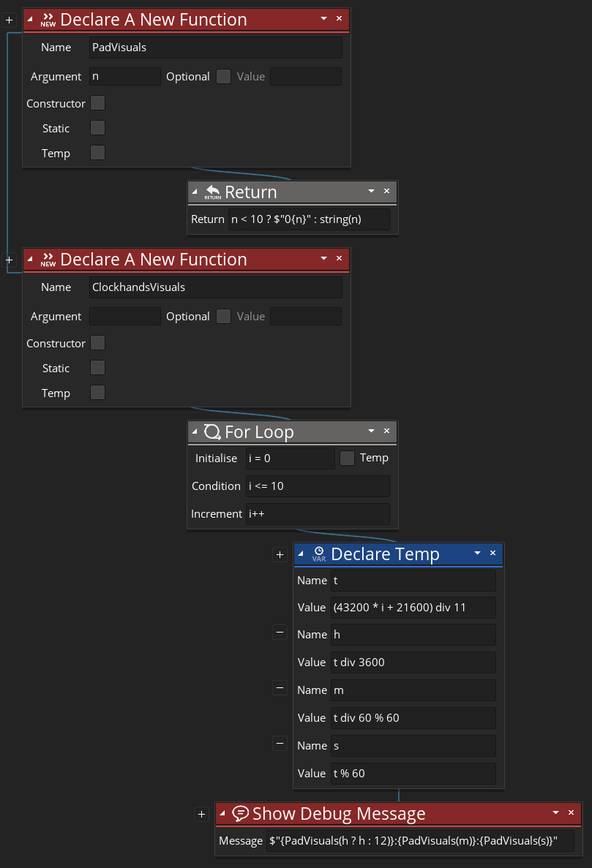This screenshot has width=592, height=868.
Task: Click the NEW icon on PadVisuals function node
Action: (x=48, y=20)
